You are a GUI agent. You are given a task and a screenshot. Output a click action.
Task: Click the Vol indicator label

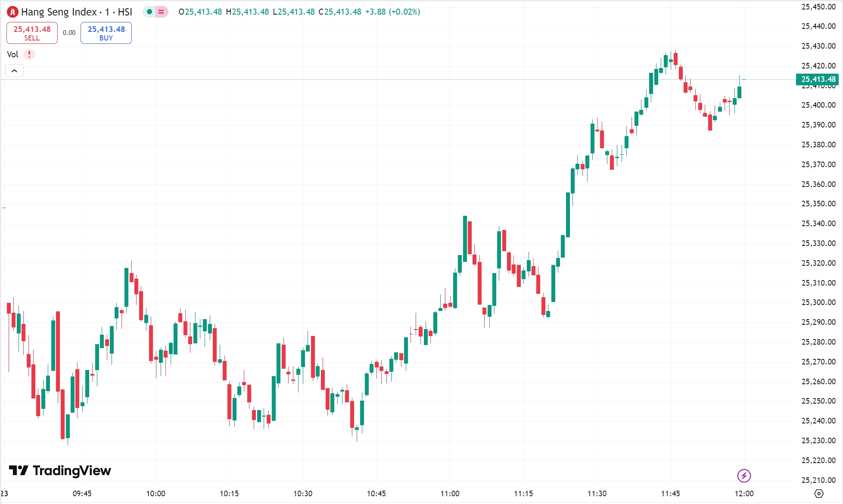click(13, 54)
